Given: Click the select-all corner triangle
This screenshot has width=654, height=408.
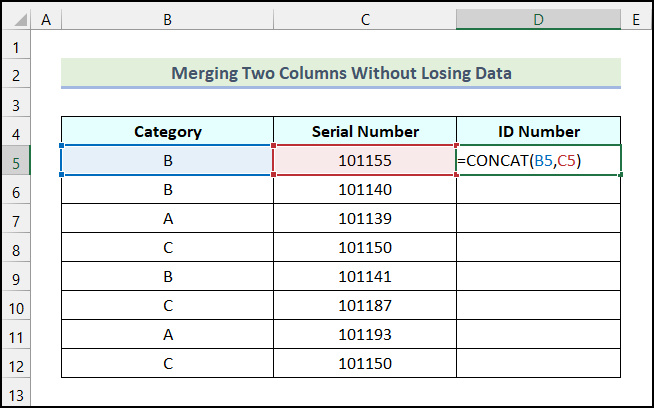Looking at the screenshot, I should tap(16, 19).
